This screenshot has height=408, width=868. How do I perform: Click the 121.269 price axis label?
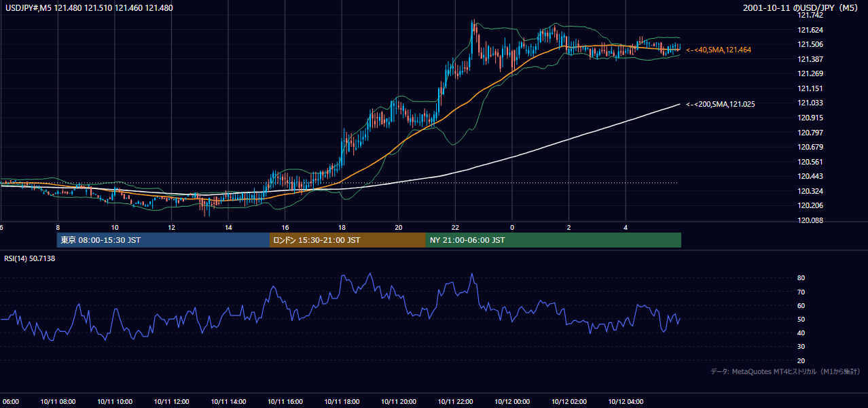[x=810, y=73]
